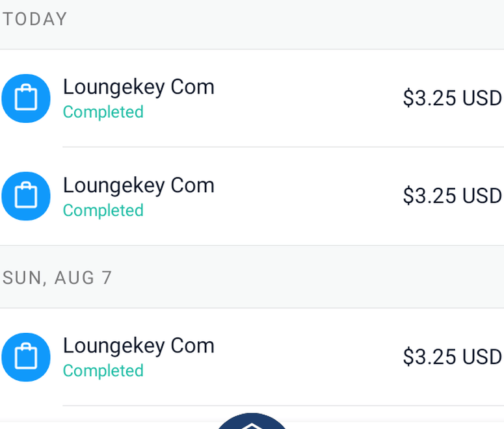Click empty space right of TODAY header
This screenshot has width=504, height=429.
[x=293, y=19]
